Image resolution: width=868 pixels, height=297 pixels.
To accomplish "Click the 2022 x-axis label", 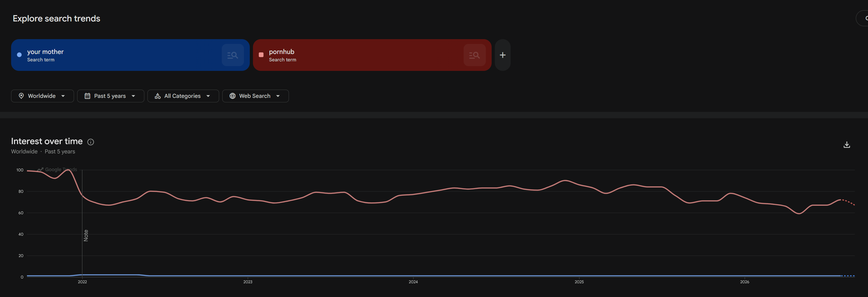I will click(82, 282).
